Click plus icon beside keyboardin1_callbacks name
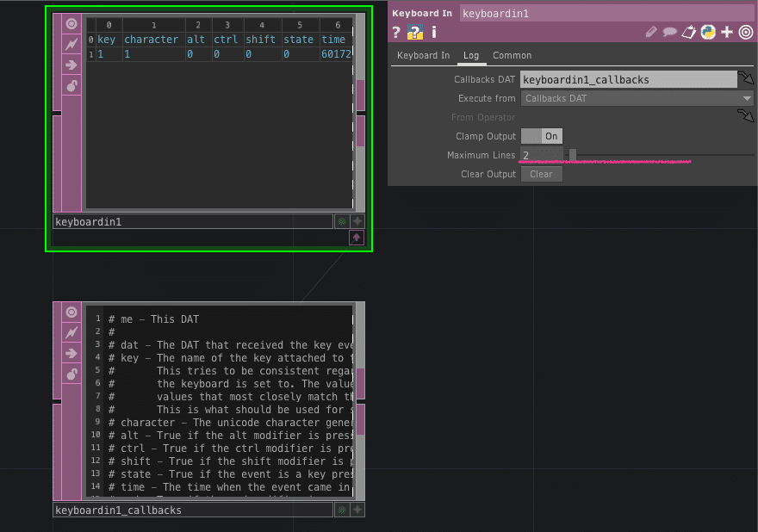The height and width of the screenshot is (532, 758). tap(357, 510)
